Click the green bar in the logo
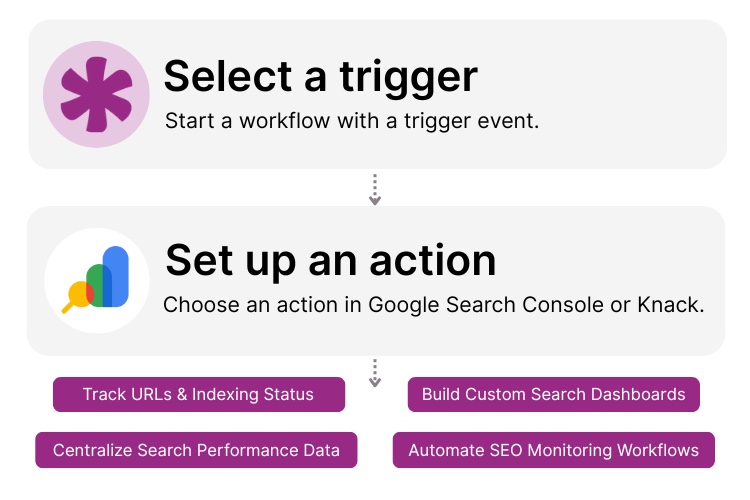Image resolution: width=750 pixels, height=500 pixels. 99,284
